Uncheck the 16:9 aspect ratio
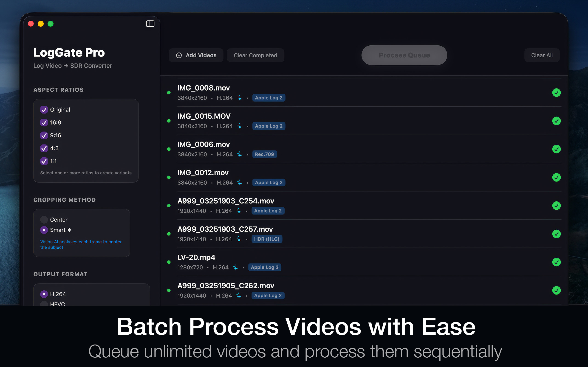 44,122
